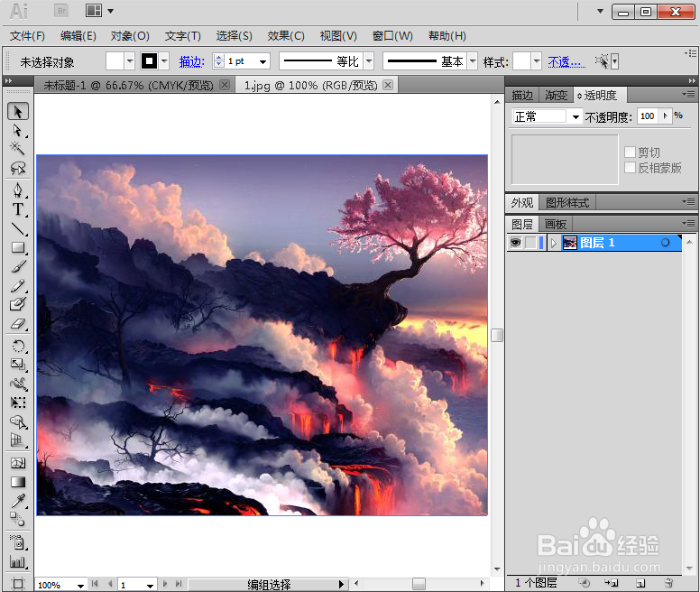Select the Rectangle tool
The height and width of the screenshot is (592, 700).
point(18,247)
